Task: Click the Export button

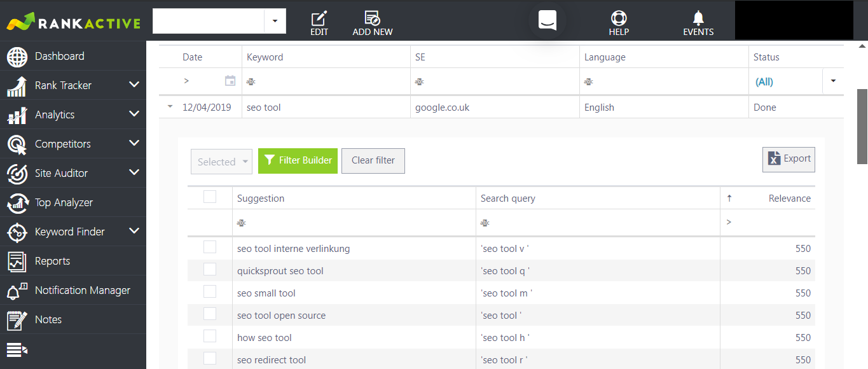Action: (x=789, y=159)
